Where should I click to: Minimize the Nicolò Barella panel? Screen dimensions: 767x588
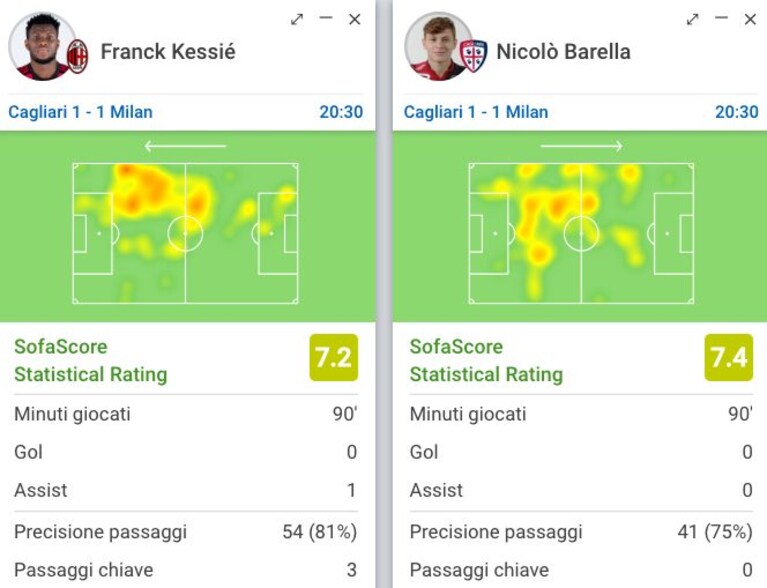[721, 18]
